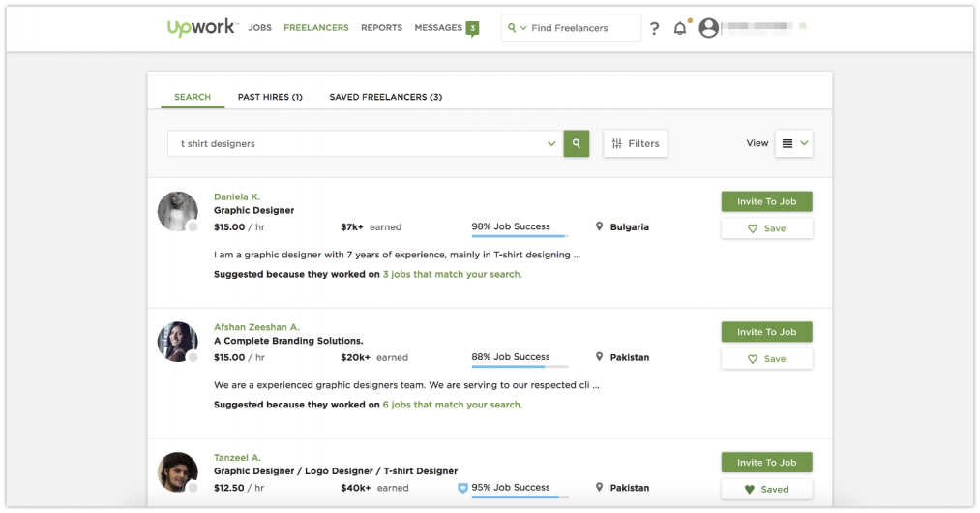Open the notifications bell
Image resolution: width=980 pixels, height=513 pixels.
pyautogui.click(x=680, y=28)
